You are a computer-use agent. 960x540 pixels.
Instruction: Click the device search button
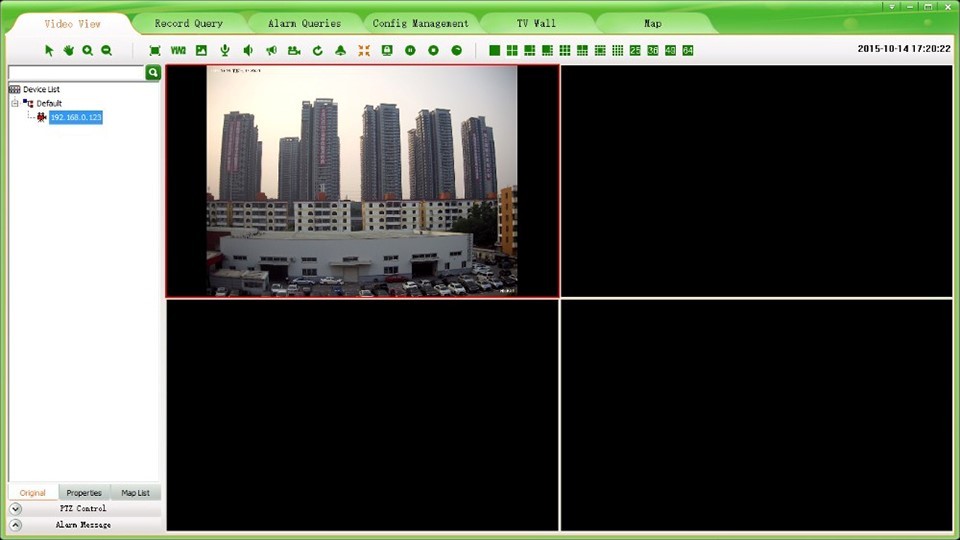[x=152, y=72]
